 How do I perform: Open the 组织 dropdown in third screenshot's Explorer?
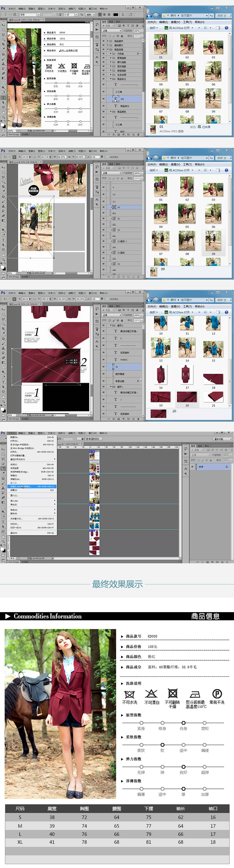point(154,312)
